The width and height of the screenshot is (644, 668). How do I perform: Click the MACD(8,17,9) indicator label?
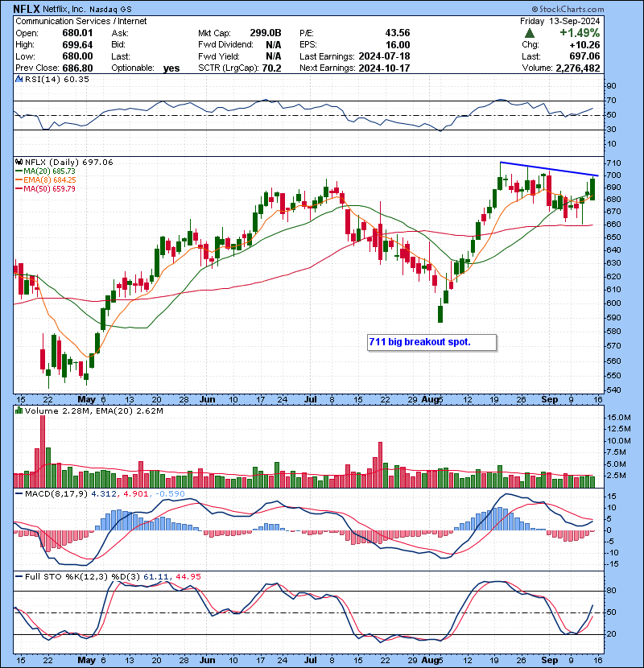pos(56,493)
